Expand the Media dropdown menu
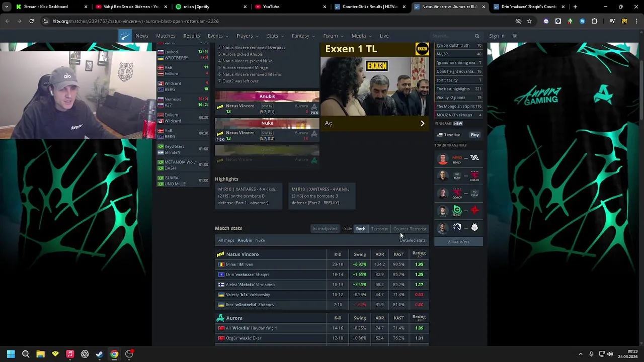Viewport: 644px width, 362px height. [x=361, y=36]
